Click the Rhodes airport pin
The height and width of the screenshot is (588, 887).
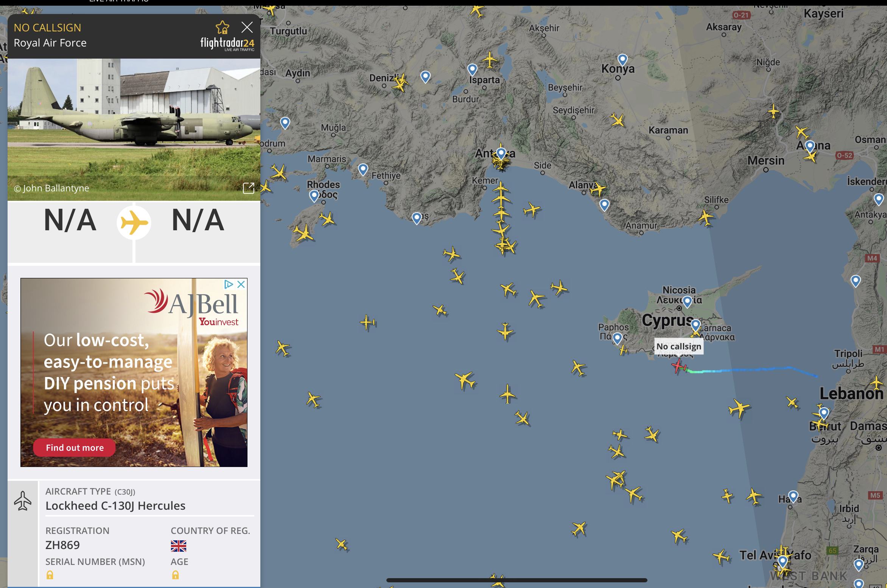click(x=314, y=195)
